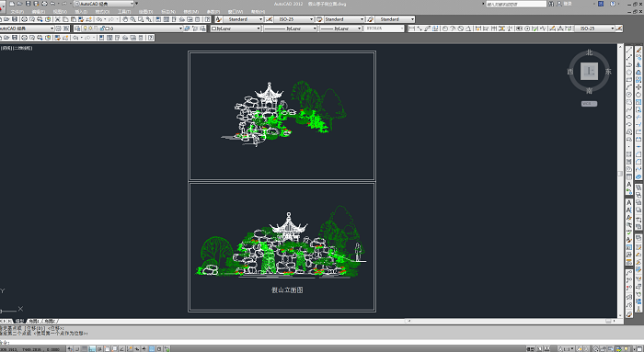Toggle Dynamic Input in status bar
644x352 pixels.
tap(137, 348)
